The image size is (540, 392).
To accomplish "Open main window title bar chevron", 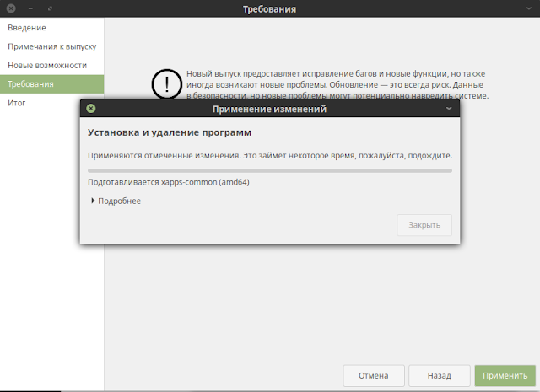I will (x=529, y=8).
